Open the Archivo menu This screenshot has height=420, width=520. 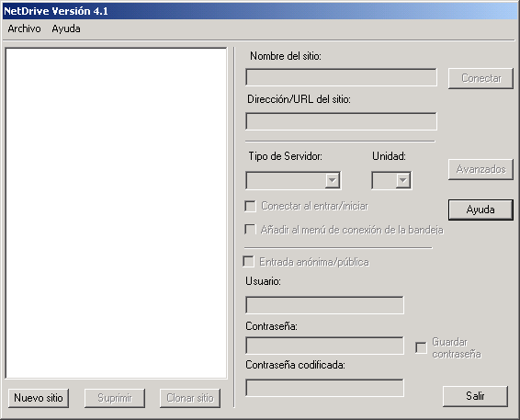[x=24, y=28]
